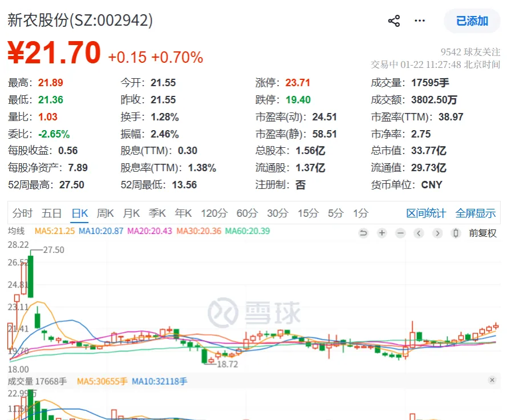Viewport: 507px width, 420px height.
Task: Click the 成交量 value 17595手
Action: [x=430, y=83]
